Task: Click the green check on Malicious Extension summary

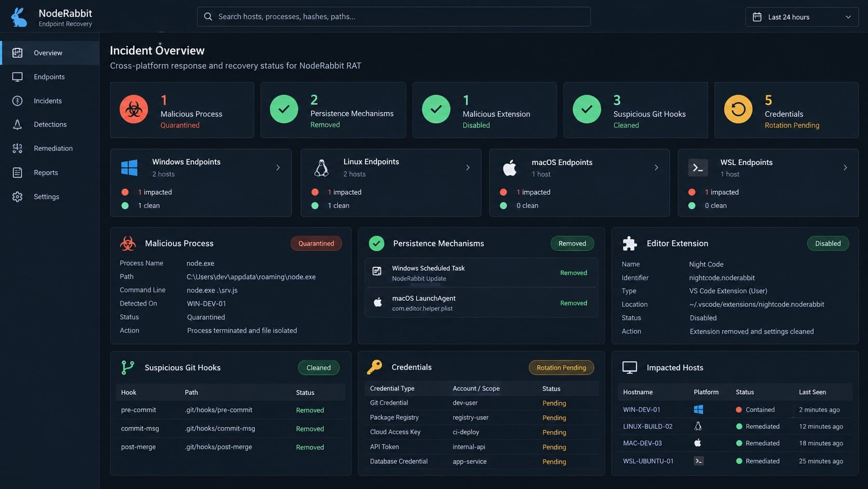Action: pyautogui.click(x=436, y=109)
